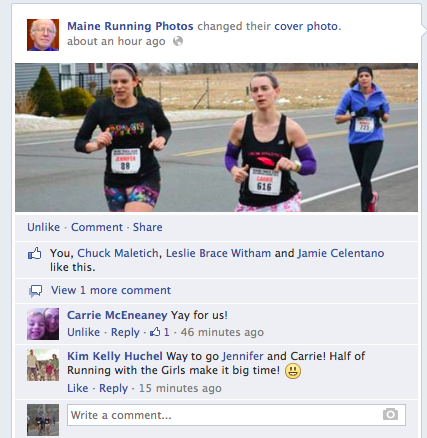Open Carrie McEneaney's avatar
Screen dimensions: 427x438
click(x=43, y=324)
